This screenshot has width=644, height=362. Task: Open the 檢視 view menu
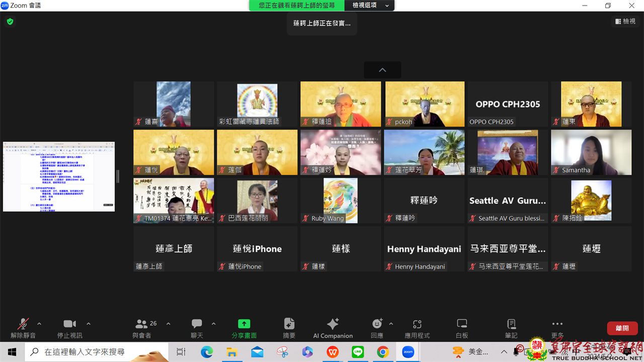(625, 21)
